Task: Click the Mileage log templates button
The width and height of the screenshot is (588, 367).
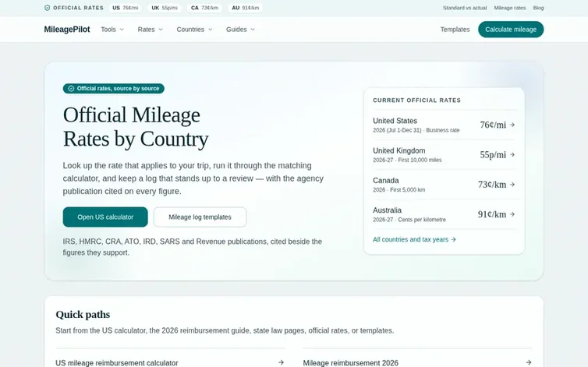Action: tap(200, 217)
